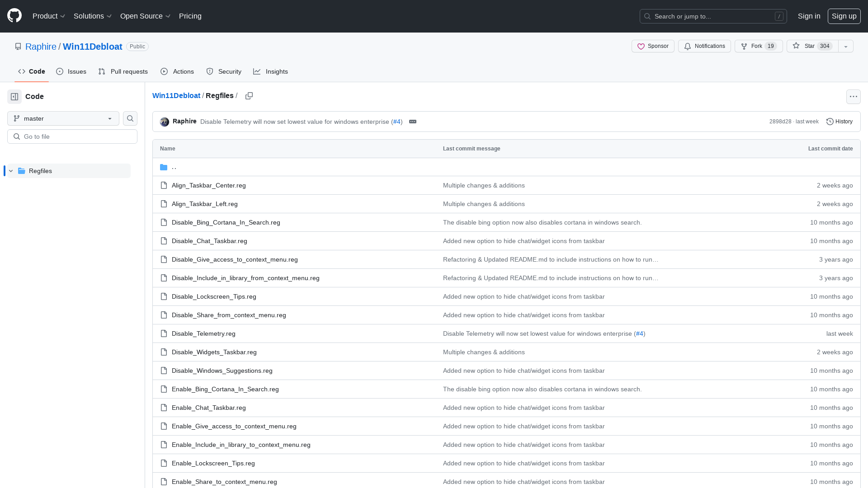Click the Pricing menu item
Viewport: 868px width, 488px height.
(190, 16)
